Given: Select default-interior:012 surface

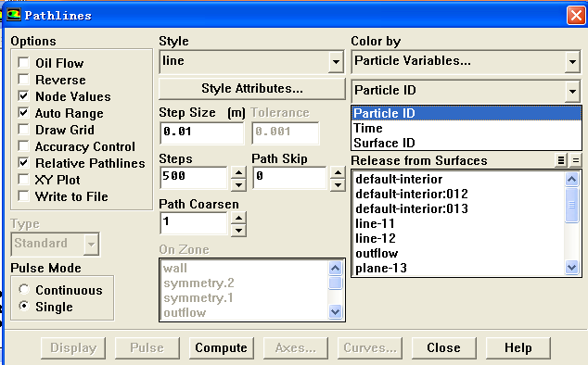Looking at the screenshot, I should pyautogui.click(x=458, y=194).
